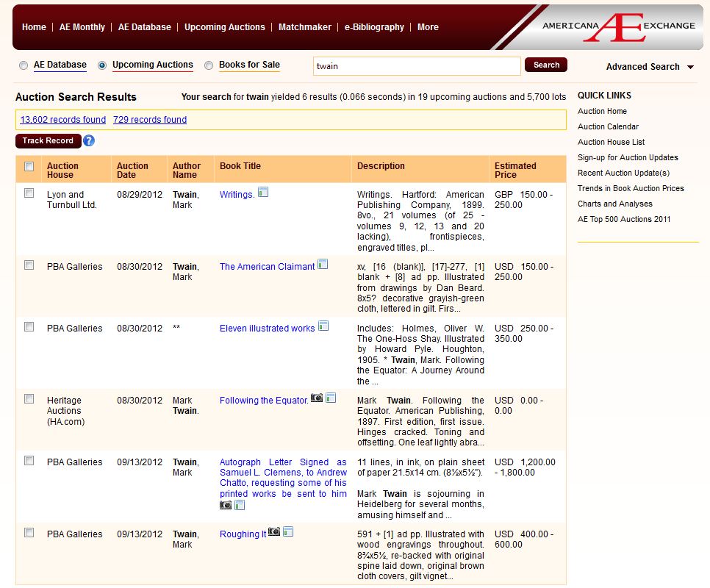Open Sign-up for Auction Updates link

(628, 157)
